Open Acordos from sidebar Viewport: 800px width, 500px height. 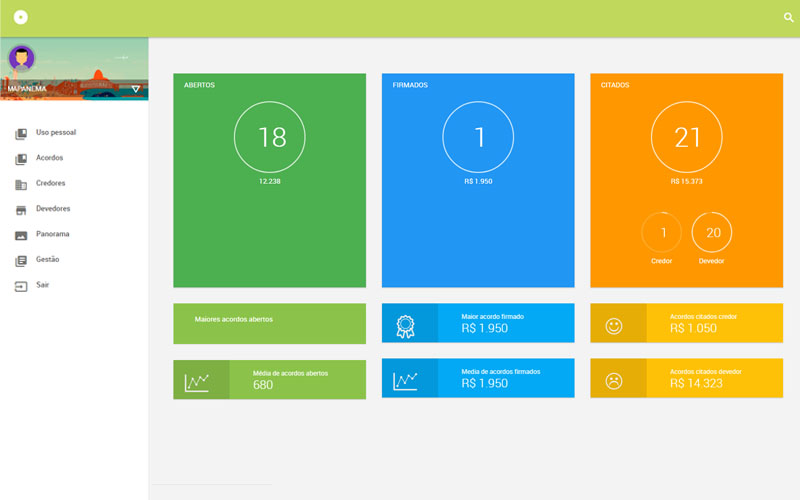pos(49,158)
